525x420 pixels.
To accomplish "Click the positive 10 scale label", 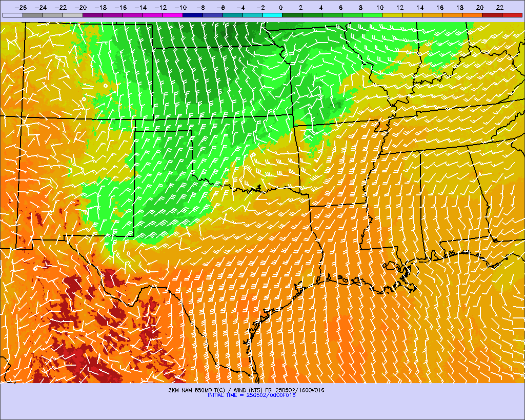I will click(x=380, y=8).
